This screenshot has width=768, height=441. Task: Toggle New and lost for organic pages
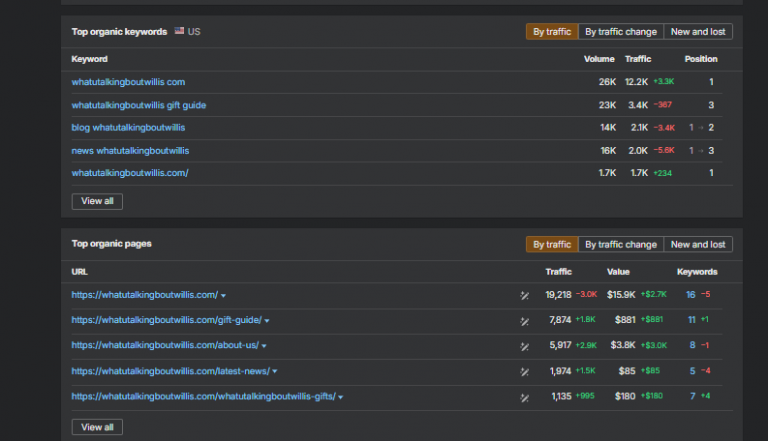tap(698, 244)
